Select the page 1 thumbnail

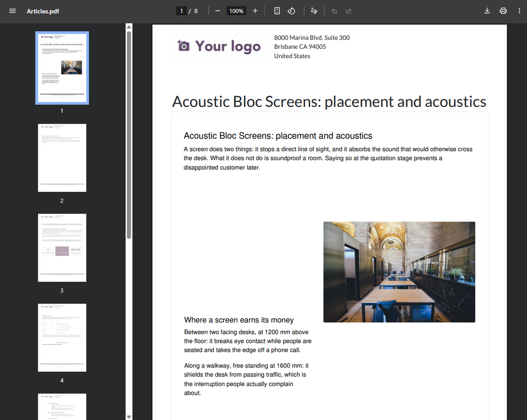point(62,68)
